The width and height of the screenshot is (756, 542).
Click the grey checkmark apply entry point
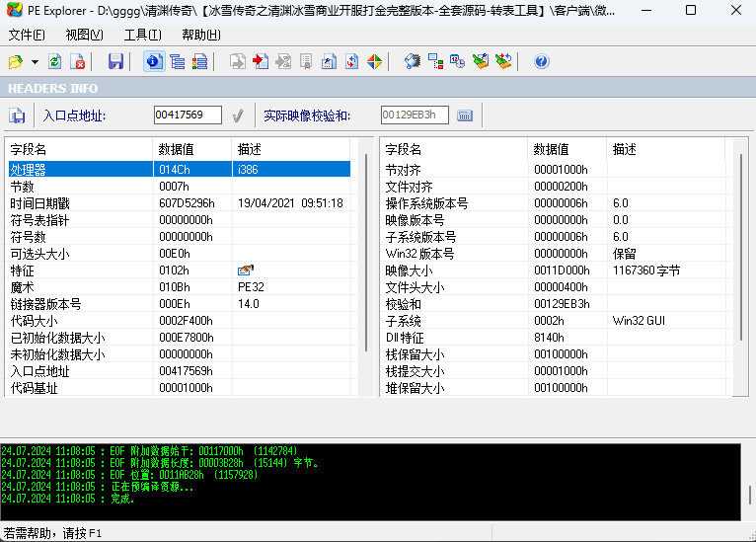coord(238,116)
